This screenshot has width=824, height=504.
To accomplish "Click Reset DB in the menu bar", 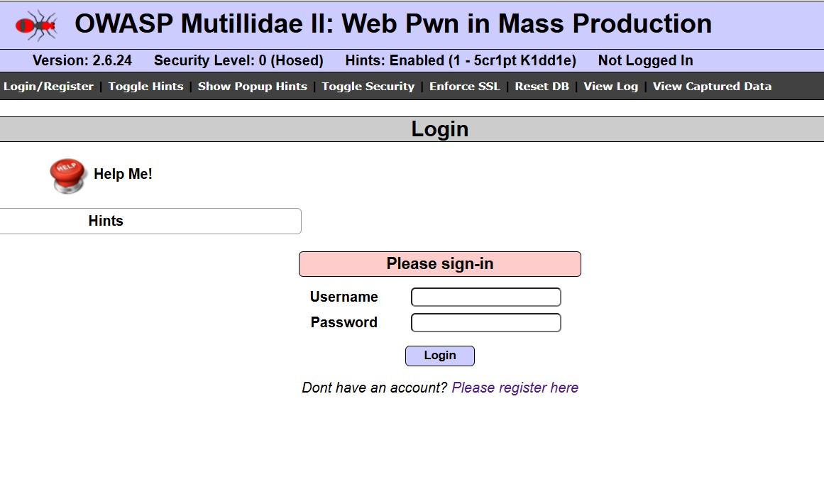I will point(542,87).
